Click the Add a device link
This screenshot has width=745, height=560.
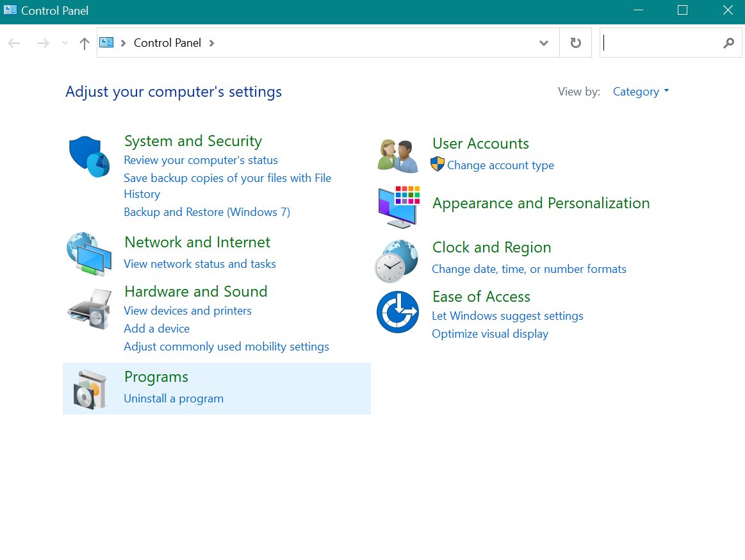(x=156, y=329)
